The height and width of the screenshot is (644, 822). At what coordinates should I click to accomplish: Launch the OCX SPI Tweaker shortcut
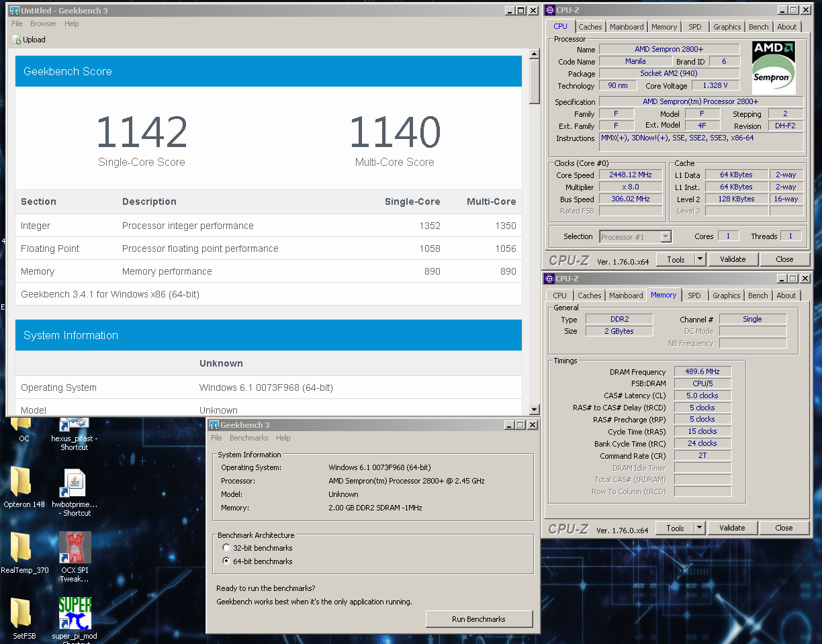[x=75, y=547]
